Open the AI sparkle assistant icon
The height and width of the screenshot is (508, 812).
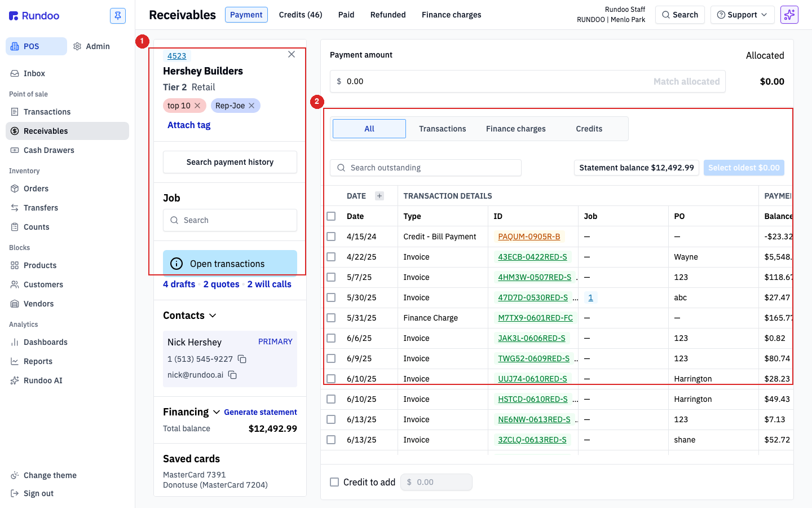tap(789, 15)
